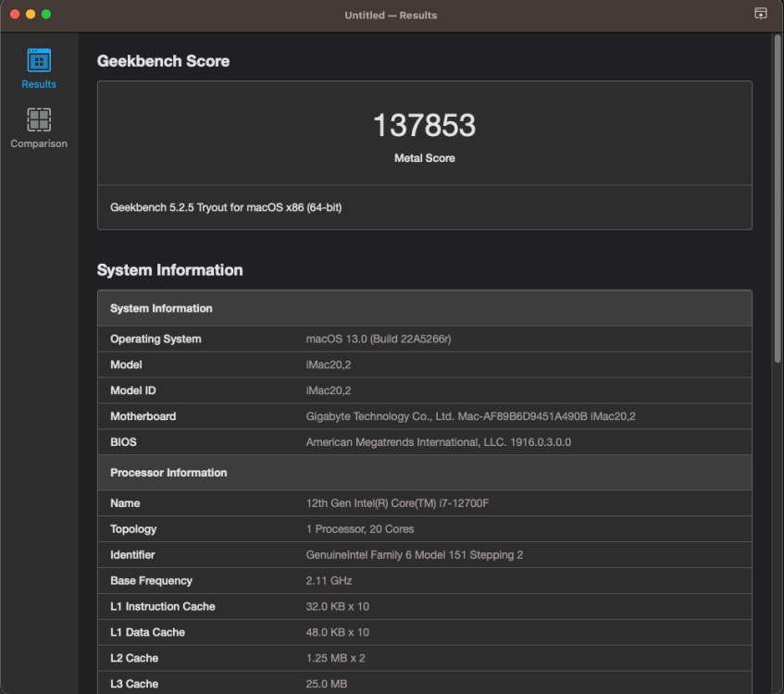Image resolution: width=784 pixels, height=694 pixels.
Task: Click the L3 Cache row label
Action: click(134, 684)
